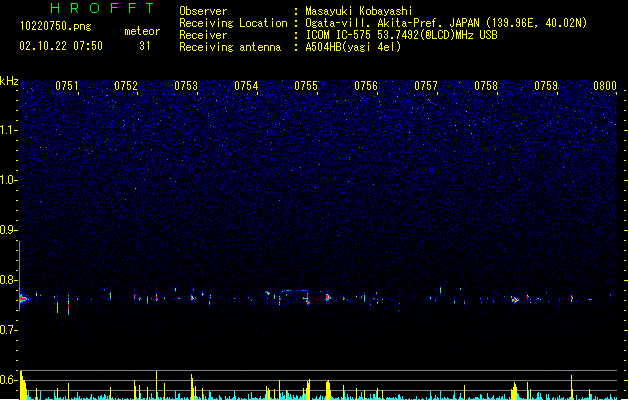Click the 1.0 kHz frequency label
This screenshot has height=400, width=629.
click(9, 180)
